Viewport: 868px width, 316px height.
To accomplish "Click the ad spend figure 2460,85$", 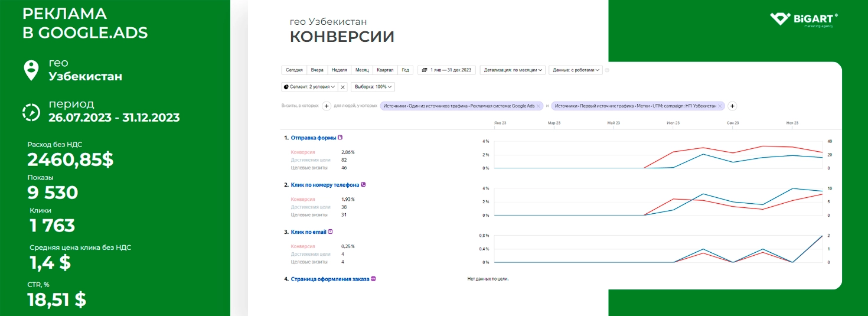I will pos(70,159).
